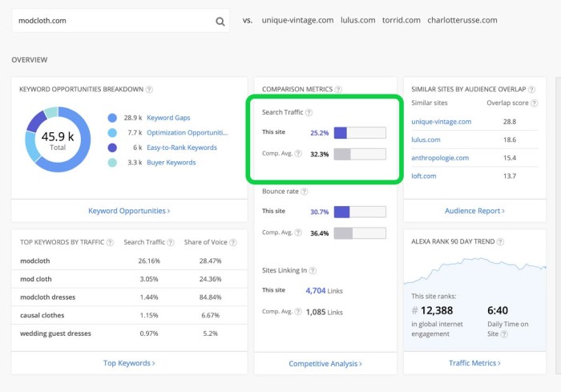Open the Buyer Keywords link

point(172,163)
